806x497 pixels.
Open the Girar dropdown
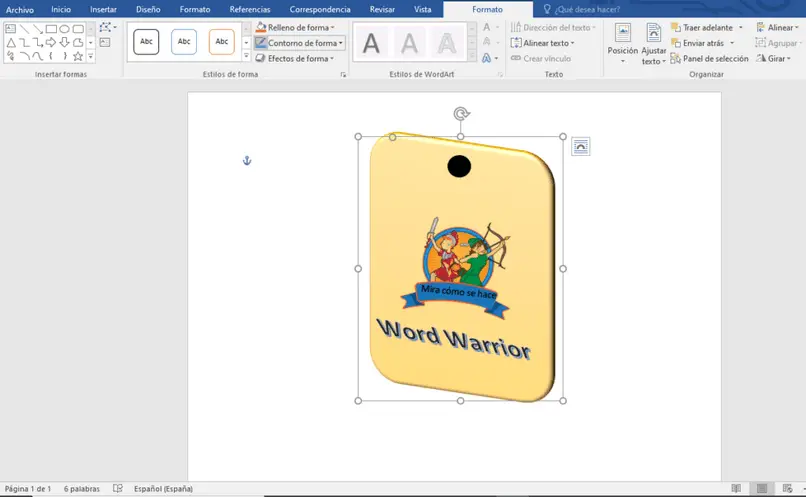[x=777, y=59]
